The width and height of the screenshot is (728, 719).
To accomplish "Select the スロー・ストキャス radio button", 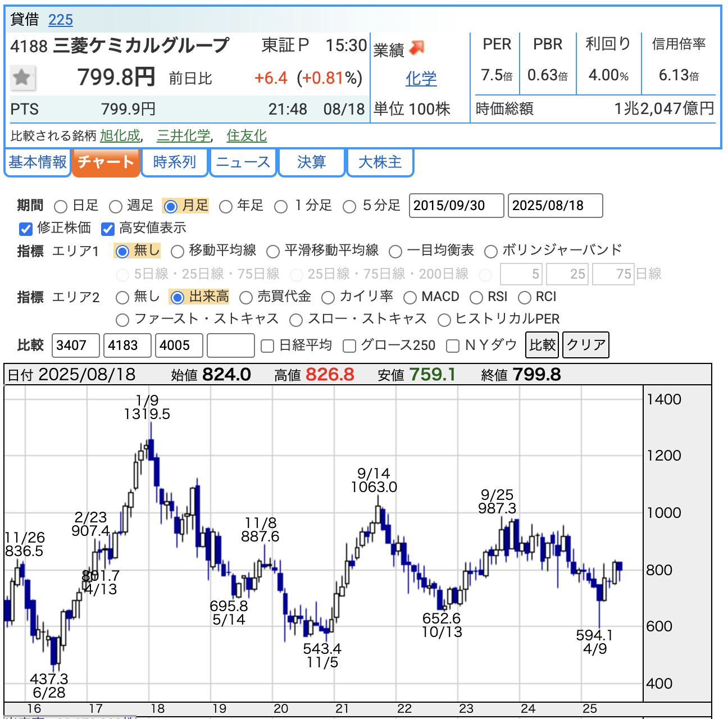I will (x=296, y=320).
